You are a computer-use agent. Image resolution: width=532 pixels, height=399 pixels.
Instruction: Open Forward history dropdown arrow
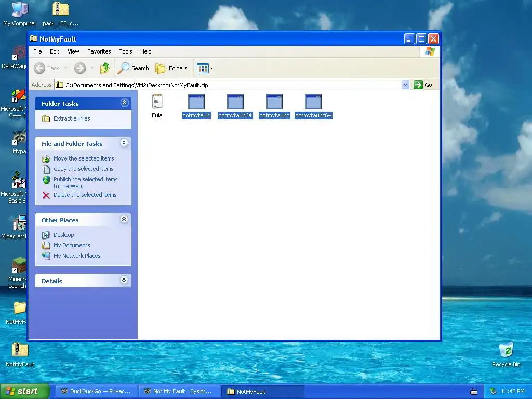(x=92, y=68)
